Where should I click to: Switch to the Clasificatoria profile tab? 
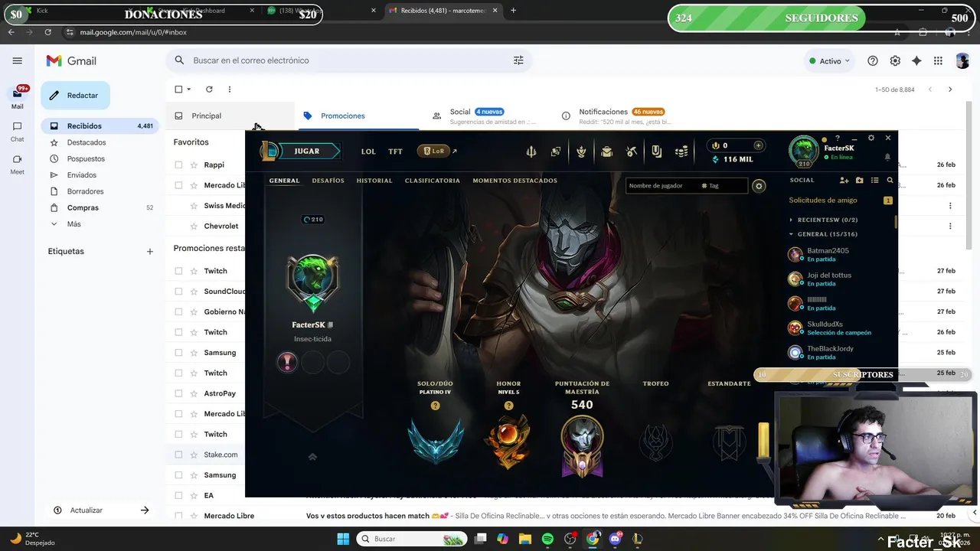[433, 181]
